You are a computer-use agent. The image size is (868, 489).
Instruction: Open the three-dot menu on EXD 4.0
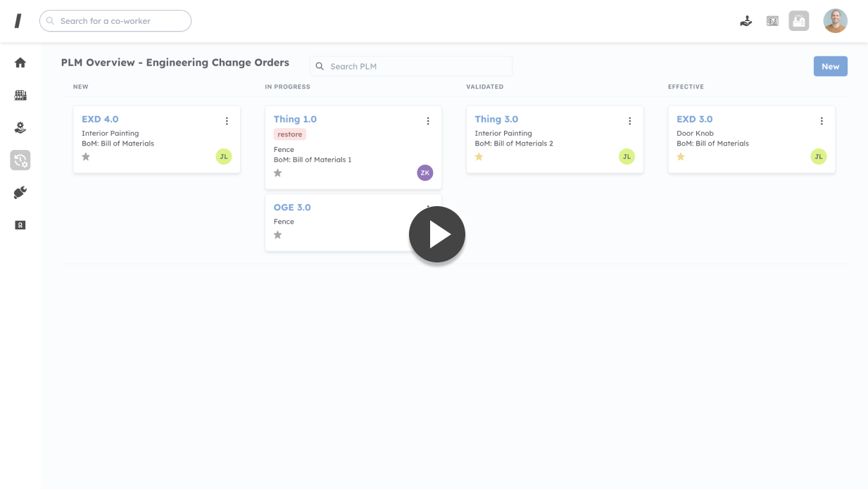(227, 121)
